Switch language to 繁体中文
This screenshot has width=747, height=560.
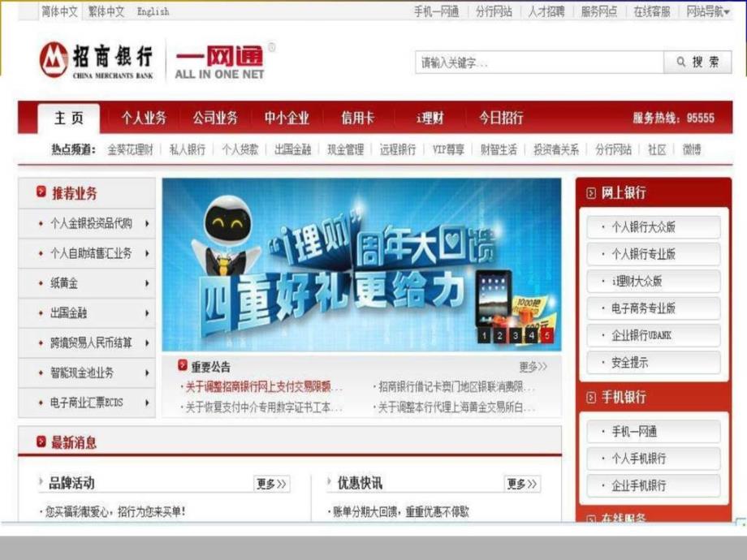106,11
